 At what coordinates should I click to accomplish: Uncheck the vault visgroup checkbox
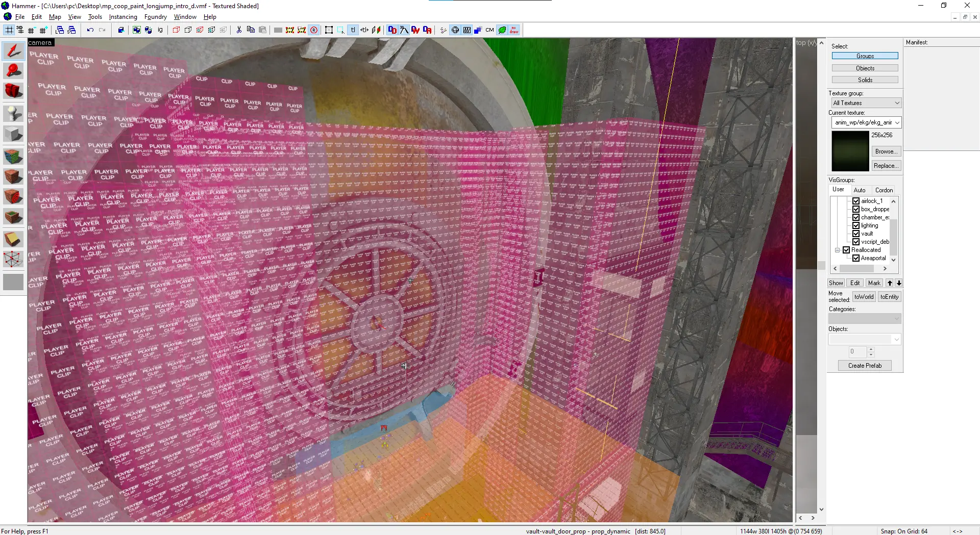pyautogui.click(x=856, y=234)
